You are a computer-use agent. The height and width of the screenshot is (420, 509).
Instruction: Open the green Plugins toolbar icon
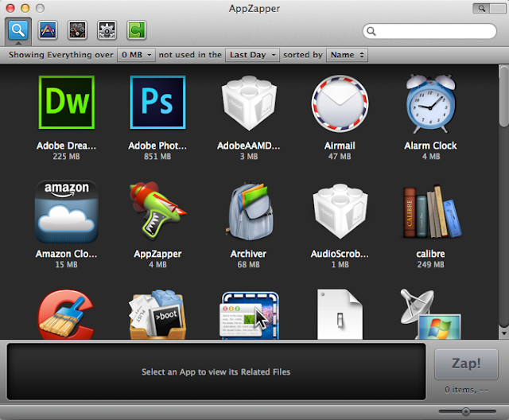pos(136,30)
